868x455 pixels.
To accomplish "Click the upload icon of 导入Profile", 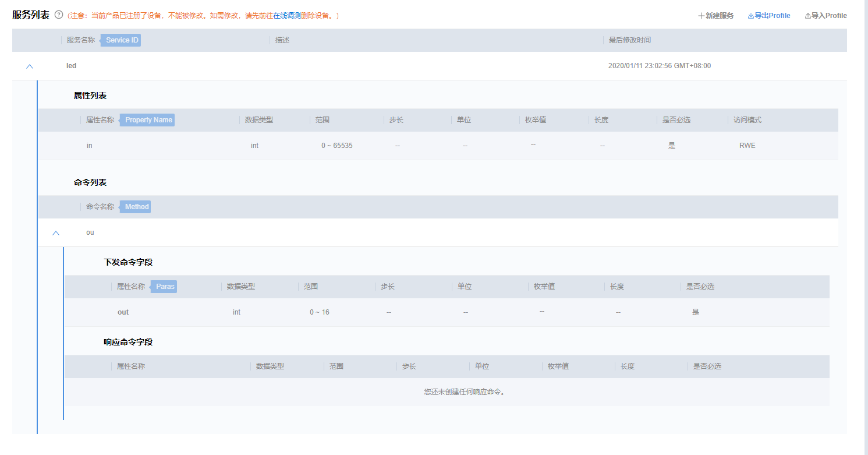I will point(808,16).
